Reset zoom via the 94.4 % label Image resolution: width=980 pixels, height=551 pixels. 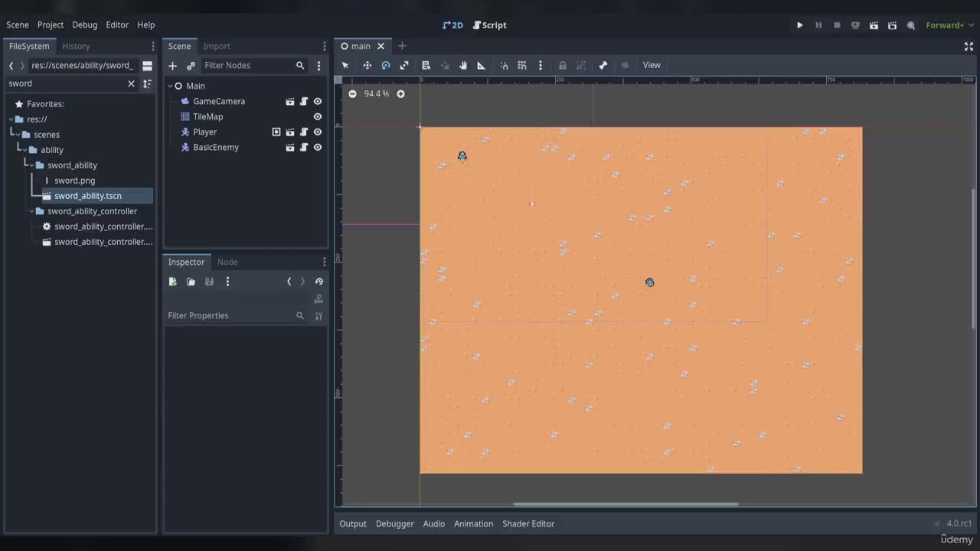tap(377, 93)
